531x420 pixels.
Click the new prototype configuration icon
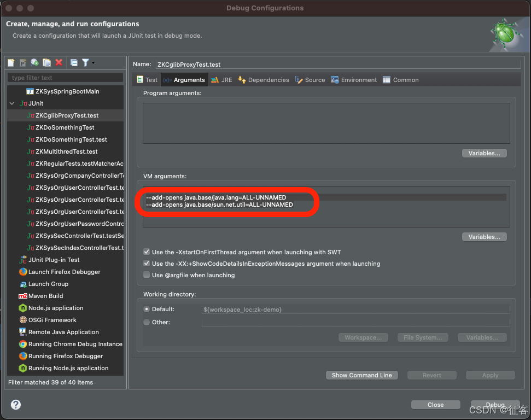click(x=22, y=63)
